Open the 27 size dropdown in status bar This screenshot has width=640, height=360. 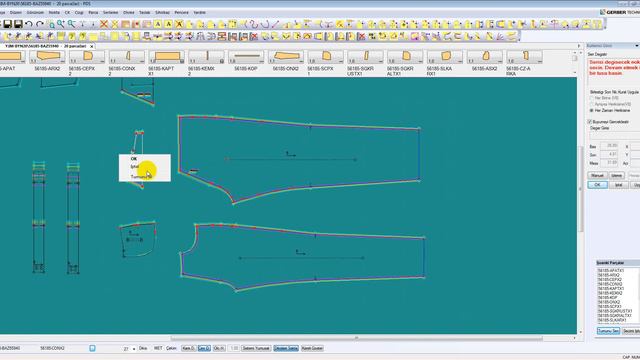[134, 349]
